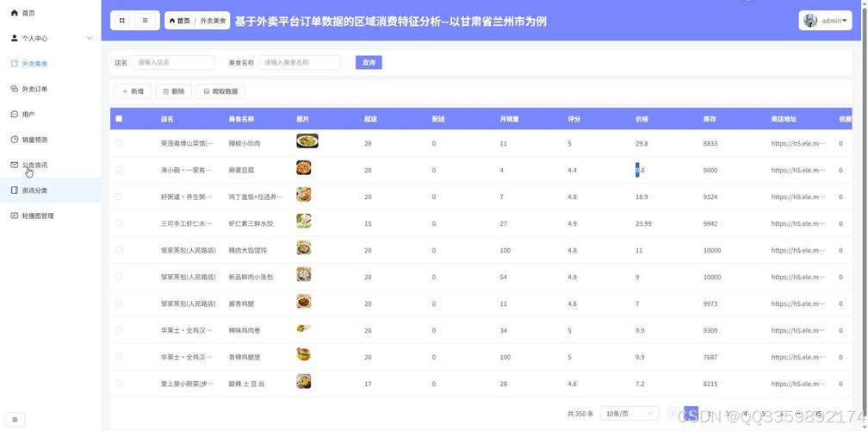Click price value 23.99
868x431 pixels.
[x=644, y=223]
